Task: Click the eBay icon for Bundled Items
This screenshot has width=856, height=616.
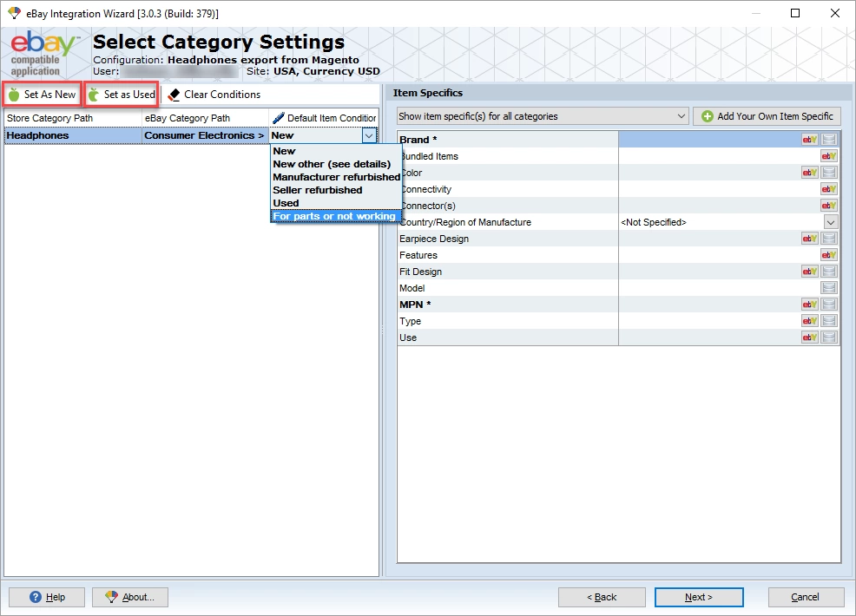Action: pyautogui.click(x=829, y=156)
